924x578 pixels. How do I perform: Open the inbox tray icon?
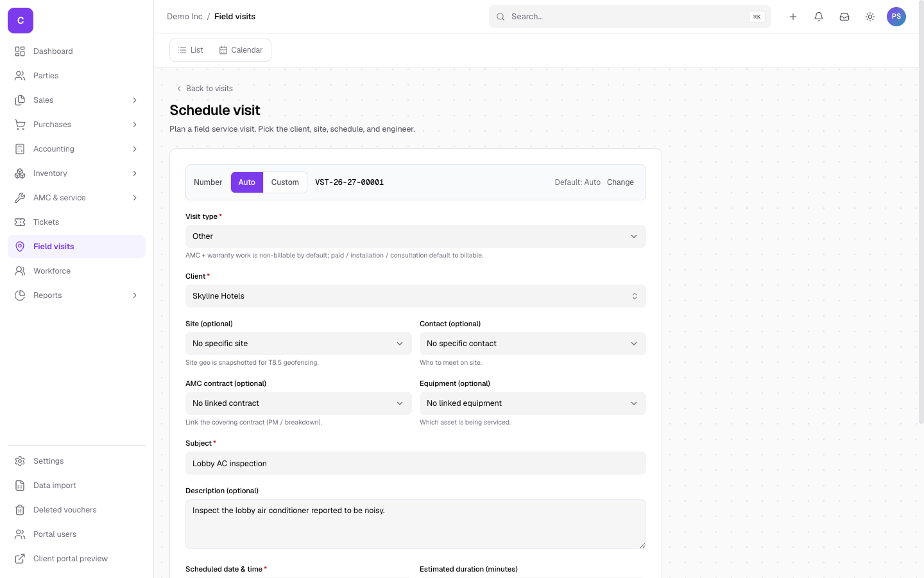pyautogui.click(x=844, y=17)
